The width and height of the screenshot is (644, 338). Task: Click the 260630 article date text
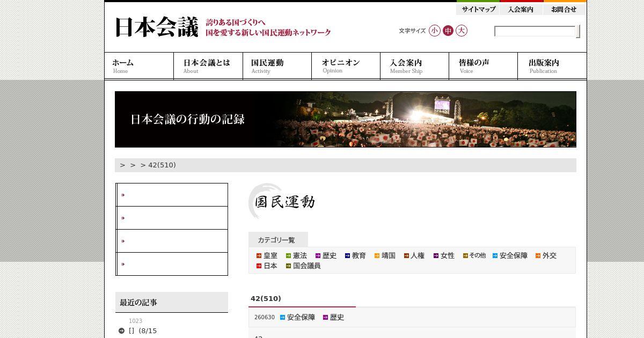coord(265,318)
